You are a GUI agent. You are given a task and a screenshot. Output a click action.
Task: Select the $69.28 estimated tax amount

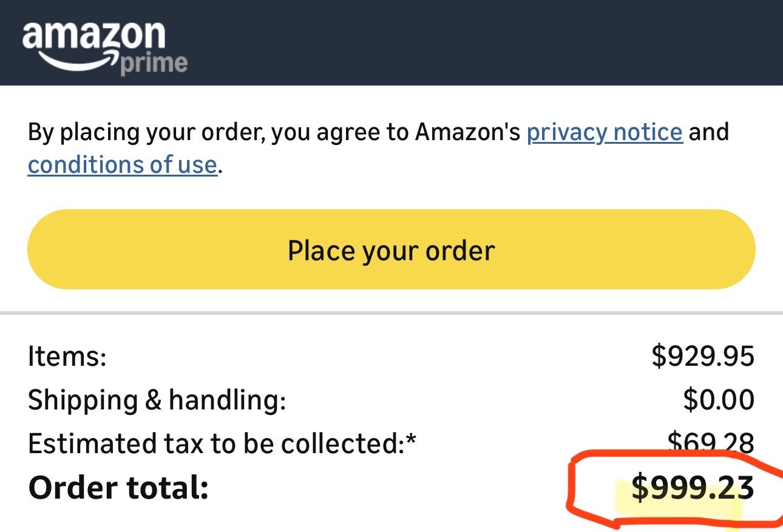pyautogui.click(x=710, y=442)
